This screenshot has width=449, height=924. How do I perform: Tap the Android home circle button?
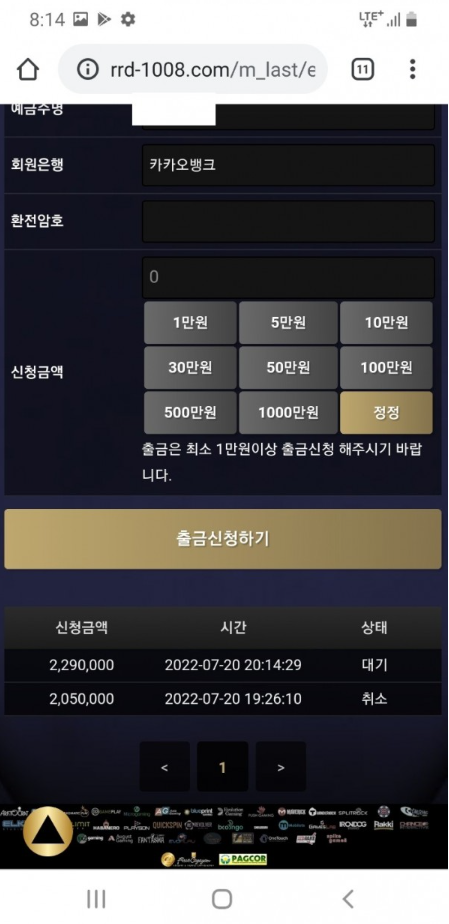point(222,899)
